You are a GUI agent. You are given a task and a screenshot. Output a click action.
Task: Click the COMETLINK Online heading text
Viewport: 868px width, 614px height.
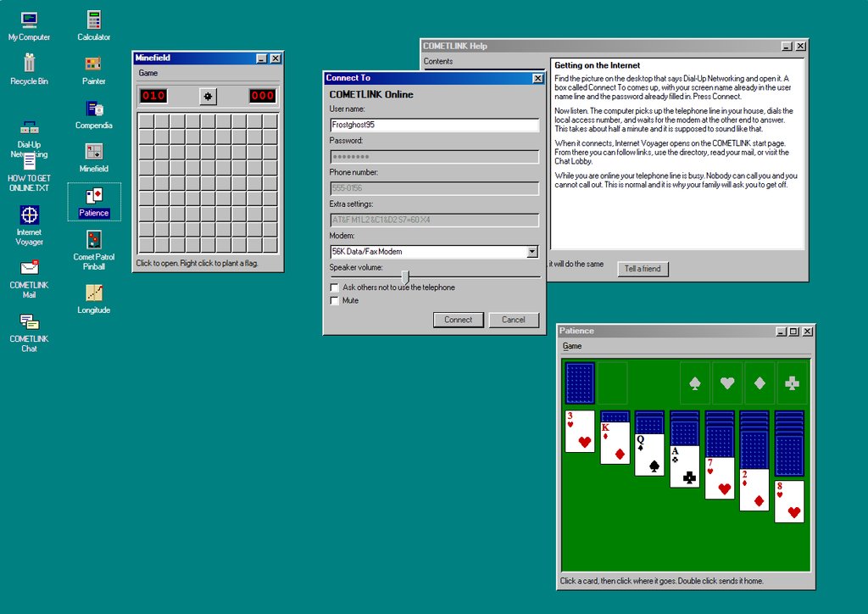coord(371,95)
